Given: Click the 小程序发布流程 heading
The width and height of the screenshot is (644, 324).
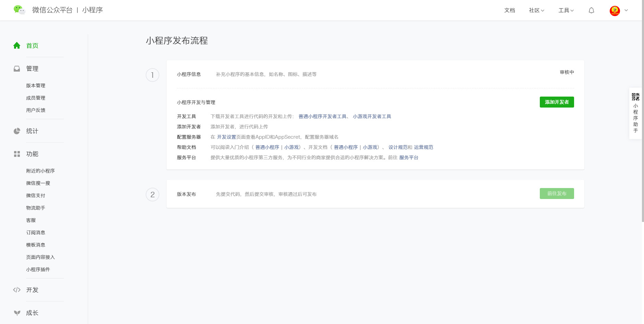Looking at the screenshot, I should point(177,41).
